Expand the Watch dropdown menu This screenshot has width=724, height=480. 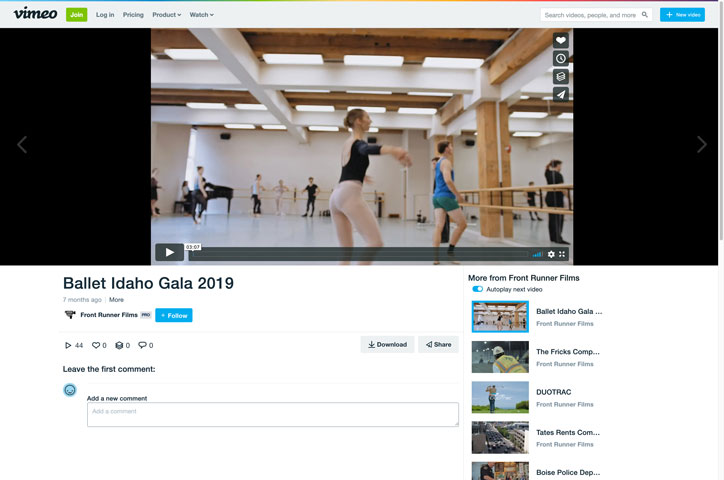pos(202,15)
